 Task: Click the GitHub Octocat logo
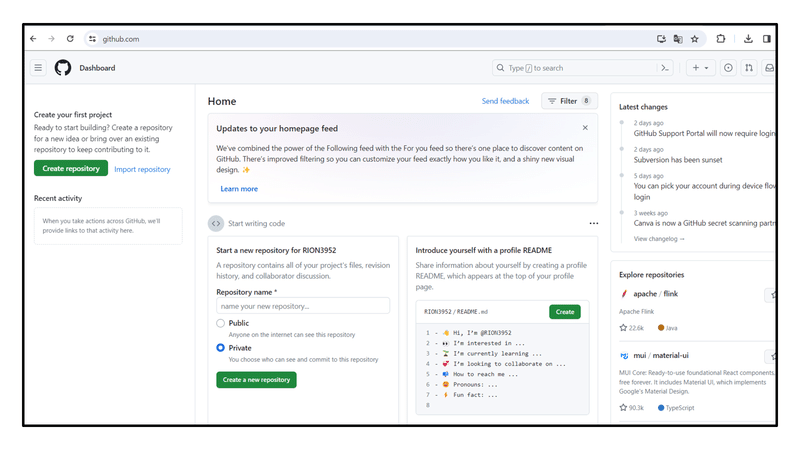click(63, 68)
